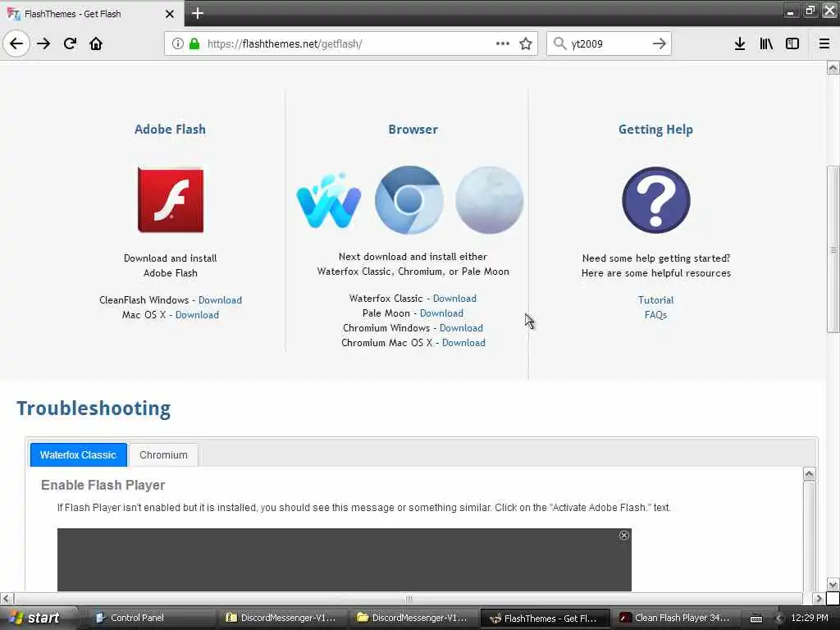Download Pale Moon browser
The image size is (840, 630).
[x=441, y=313]
